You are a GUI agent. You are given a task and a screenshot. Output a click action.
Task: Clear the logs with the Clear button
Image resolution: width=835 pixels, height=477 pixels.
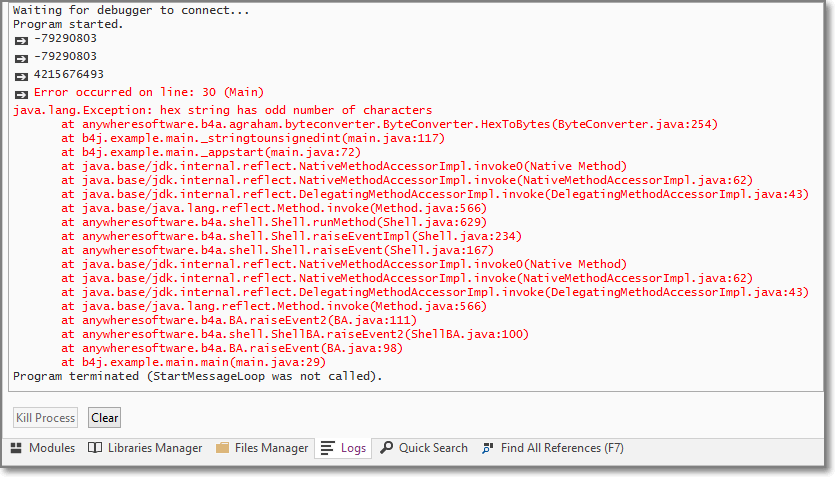[x=104, y=418]
